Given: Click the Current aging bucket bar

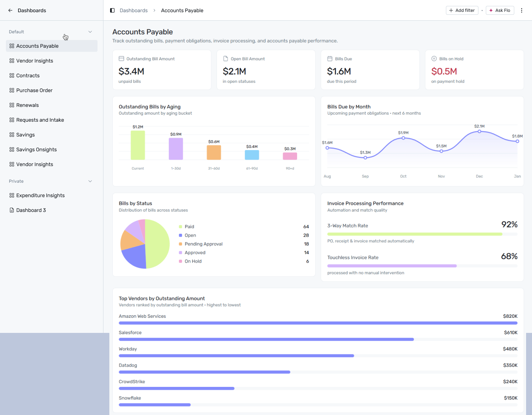Looking at the screenshot, I should 138,145.
